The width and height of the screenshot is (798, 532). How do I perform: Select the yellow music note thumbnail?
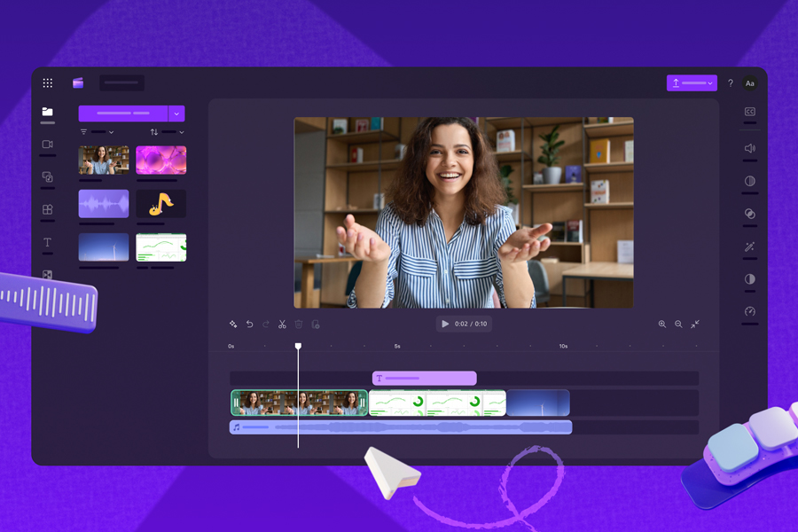(x=160, y=204)
